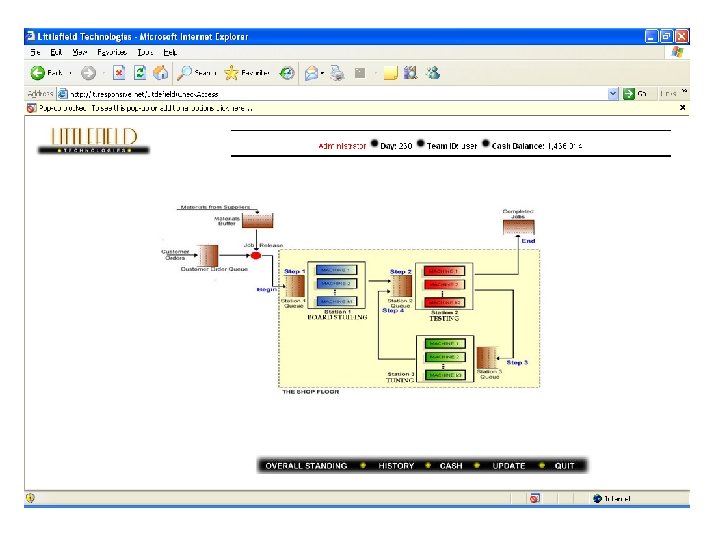Click the HISTORY button in bottom bar
720x540 pixels.
396,466
